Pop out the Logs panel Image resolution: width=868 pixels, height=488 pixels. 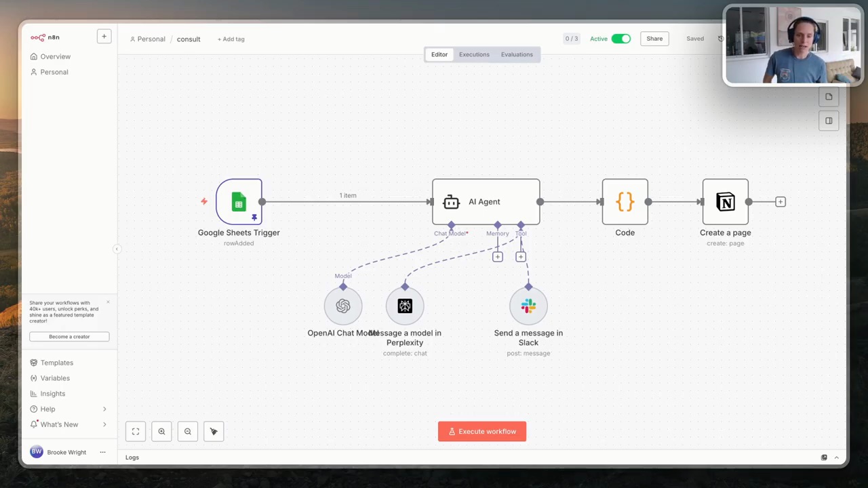tap(824, 457)
